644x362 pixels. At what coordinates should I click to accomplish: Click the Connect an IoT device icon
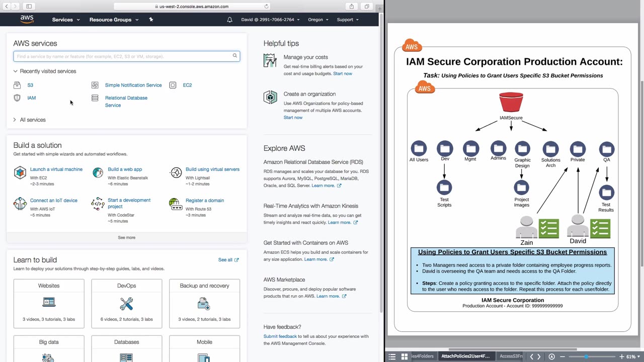(x=20, y=204)
